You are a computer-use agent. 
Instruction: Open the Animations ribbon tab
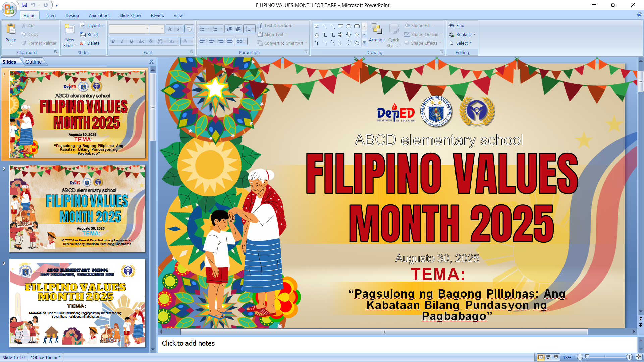pos(99,15)
